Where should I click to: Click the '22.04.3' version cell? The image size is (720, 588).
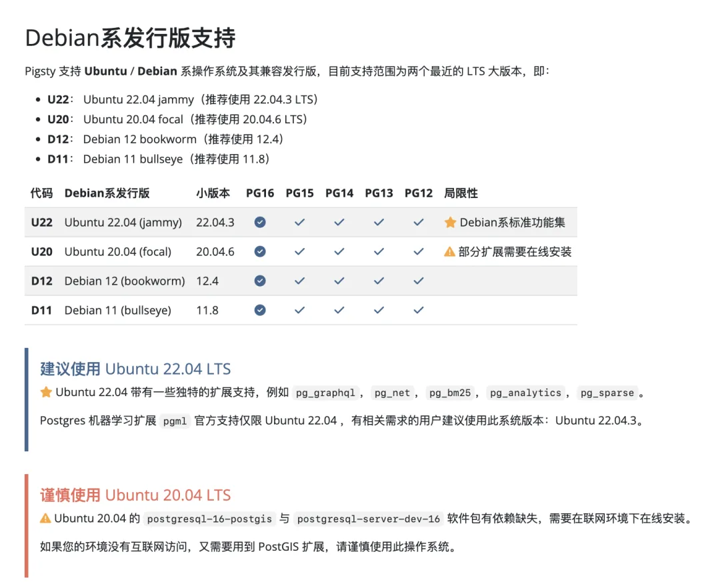215,223
